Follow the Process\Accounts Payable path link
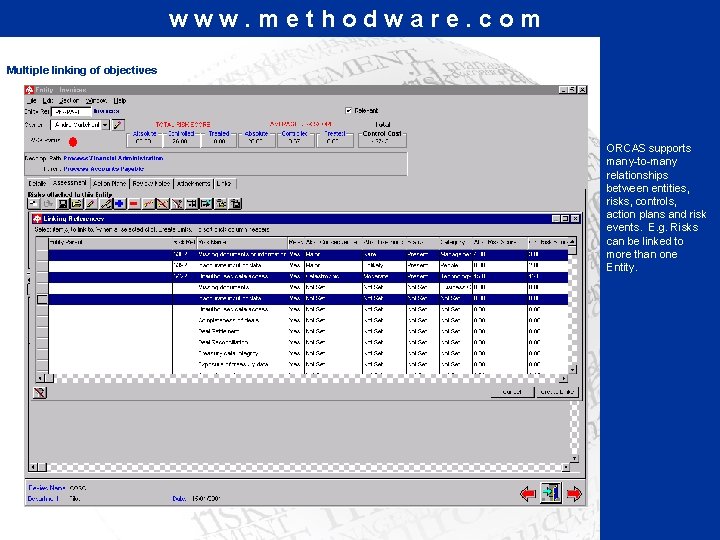The image size is (720, 540). click(x=104, y=169)
